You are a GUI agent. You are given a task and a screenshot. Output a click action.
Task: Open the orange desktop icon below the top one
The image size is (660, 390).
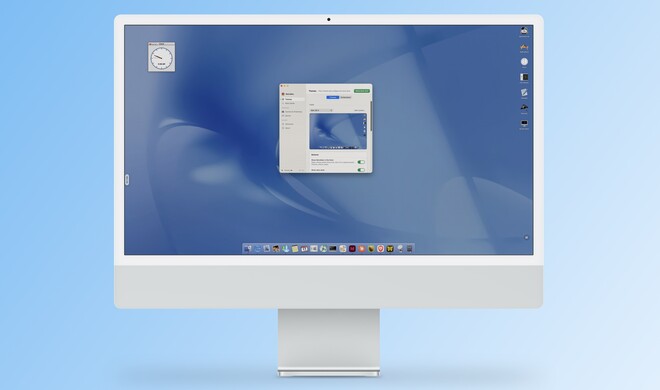click(x=524, y=47)
